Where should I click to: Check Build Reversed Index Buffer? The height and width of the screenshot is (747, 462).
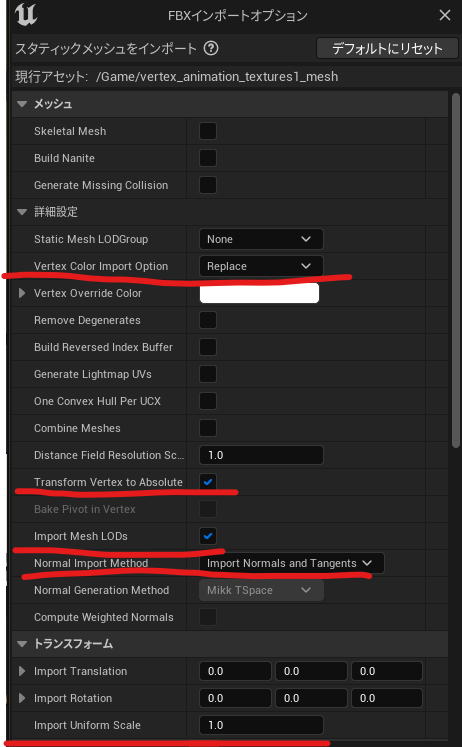[x=208, y=347]
